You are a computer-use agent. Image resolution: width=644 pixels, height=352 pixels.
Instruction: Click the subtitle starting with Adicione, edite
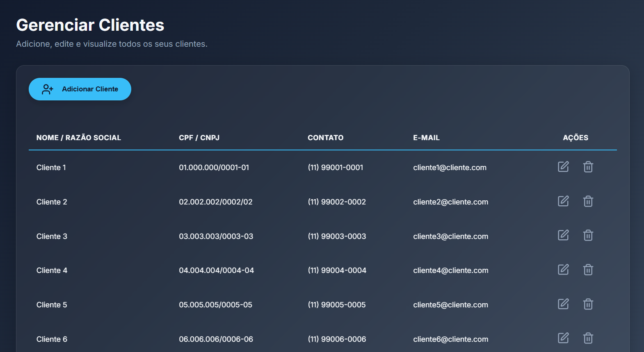coord(112,44)
